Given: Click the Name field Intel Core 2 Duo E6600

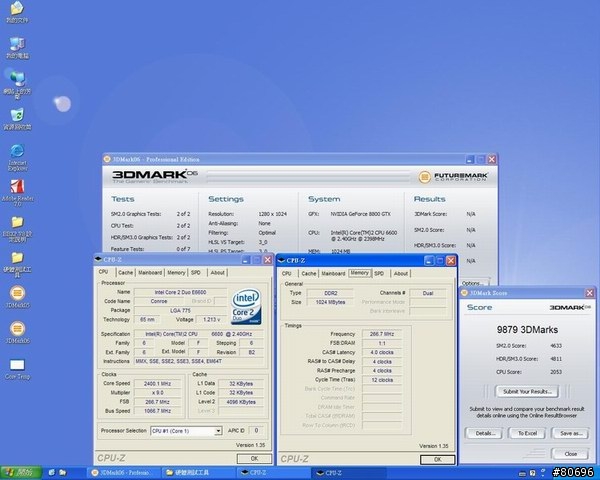Looking at the screenshot, I should (180, 292).
